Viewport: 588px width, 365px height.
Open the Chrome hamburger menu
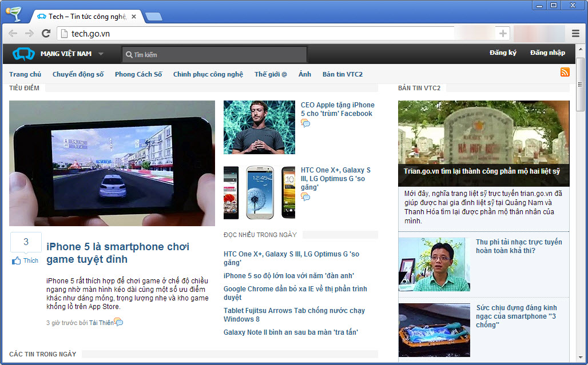575,34
